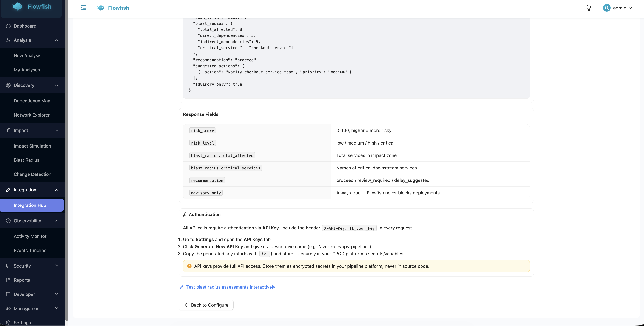Click the risk_level field tag

(202, 143)
